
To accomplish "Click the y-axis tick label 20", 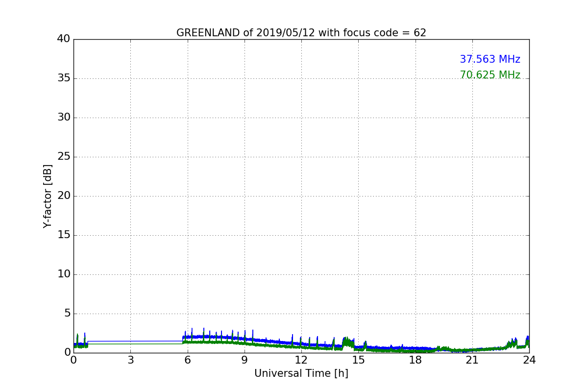I will click(x=64, y=196).
